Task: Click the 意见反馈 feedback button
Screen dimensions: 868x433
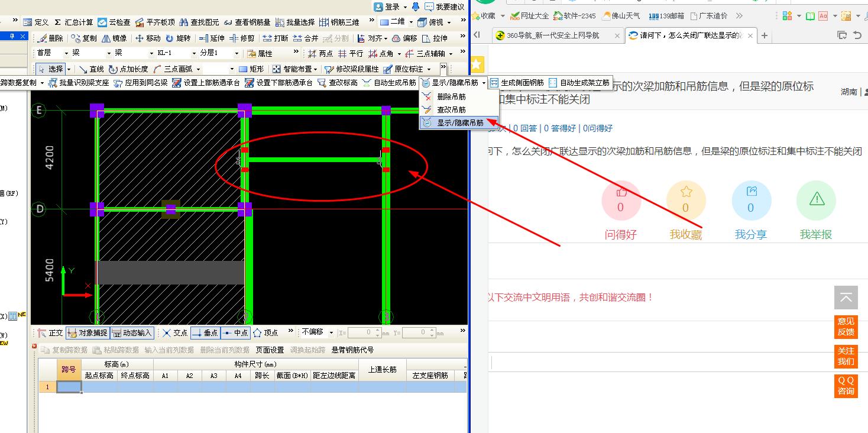Action: tap(846, 327)
